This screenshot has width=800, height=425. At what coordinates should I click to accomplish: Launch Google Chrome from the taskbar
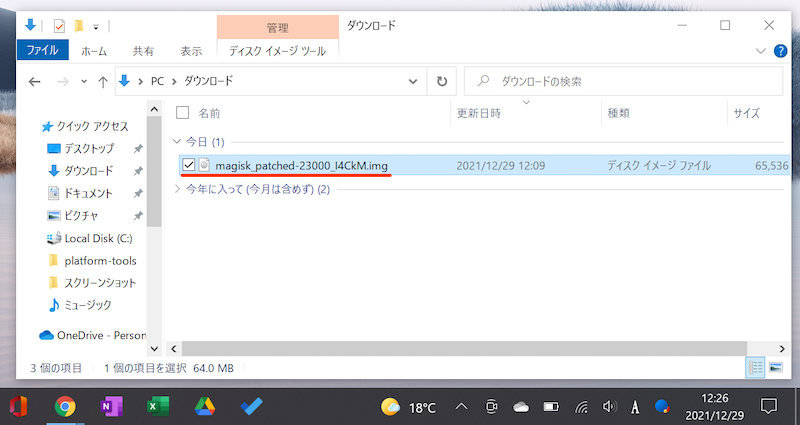65,406
